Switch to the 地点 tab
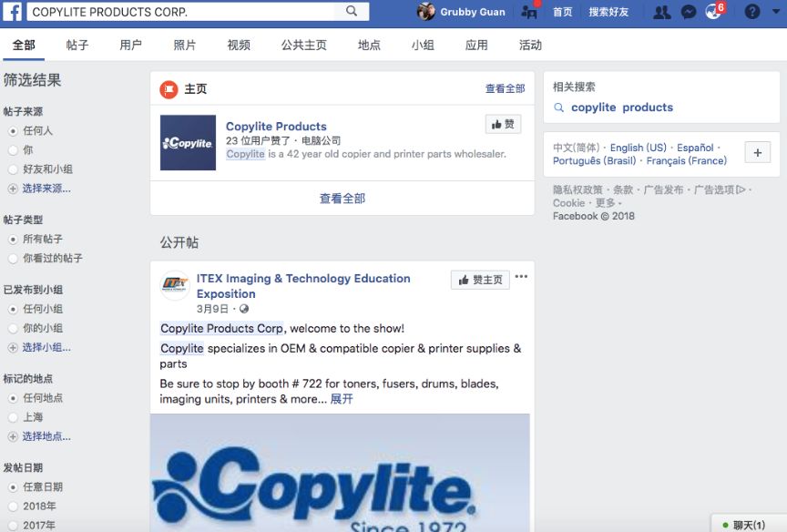The height and width of the screenshot is (532, 787). tap(369, 46)
